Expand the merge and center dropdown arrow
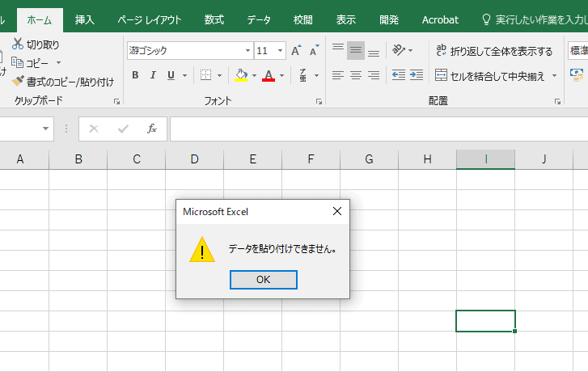The width and height of the screenshot is (588, 372). pyautogui.click(x=555, y=75)
